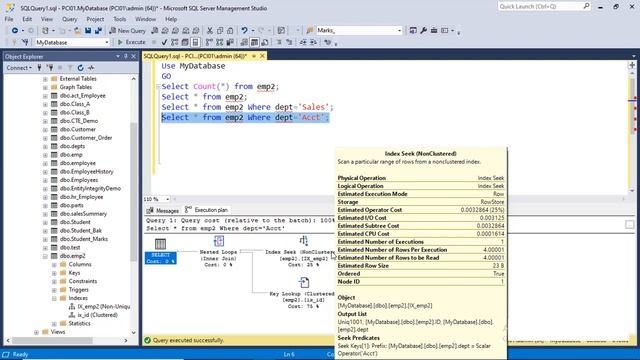Open the Marks_ find dropdown
The width and height of the screenshot is (640, 360).
[x=399, y=31]
